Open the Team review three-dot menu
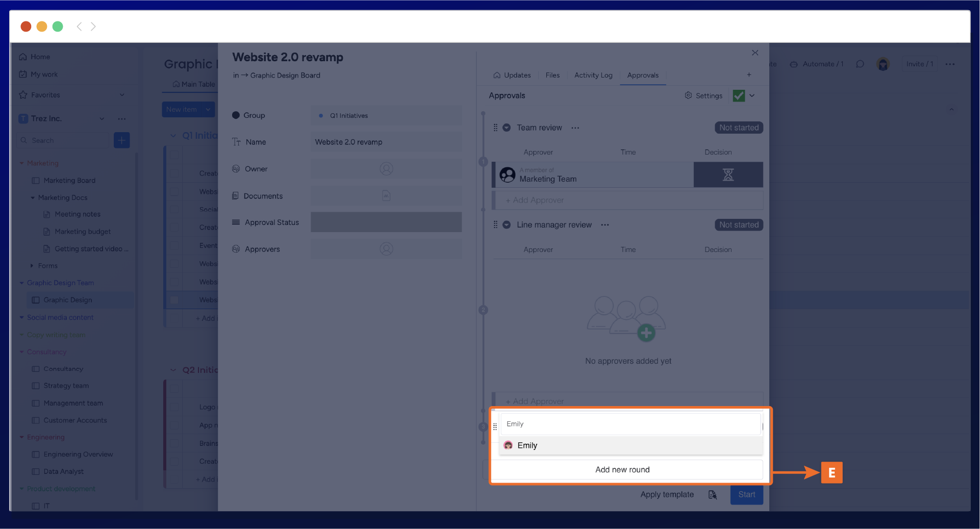The height and width of the screenshot is (529, 980). pos(575,128)
